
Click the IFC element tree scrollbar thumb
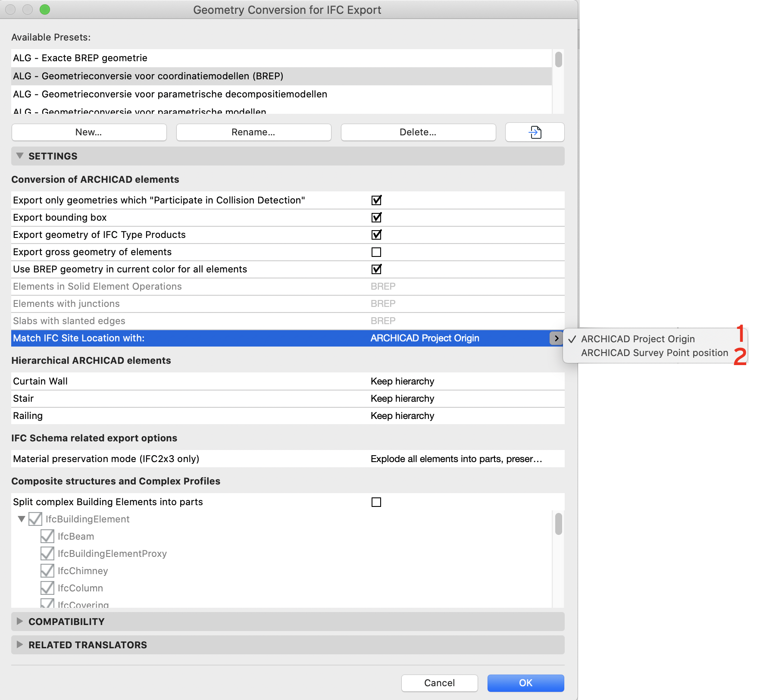[558, 524]
